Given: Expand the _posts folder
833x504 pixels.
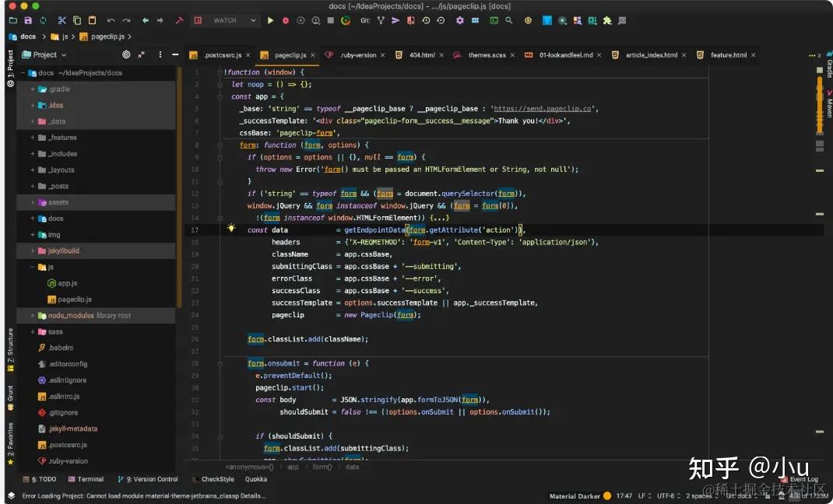Looking at the screenshot, I should tap(33, 186).
